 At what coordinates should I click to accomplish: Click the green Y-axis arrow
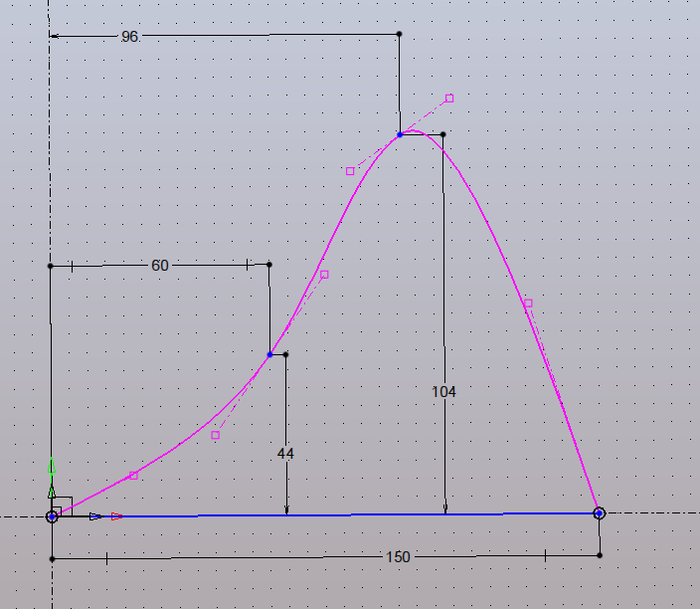[x=52, y=465]
